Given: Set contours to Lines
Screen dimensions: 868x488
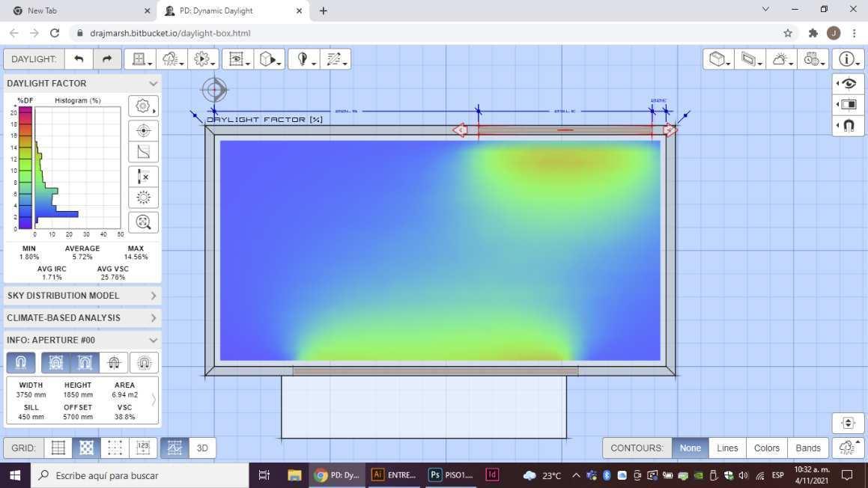Looking at the screenshot, I should (x=727, y=448).
